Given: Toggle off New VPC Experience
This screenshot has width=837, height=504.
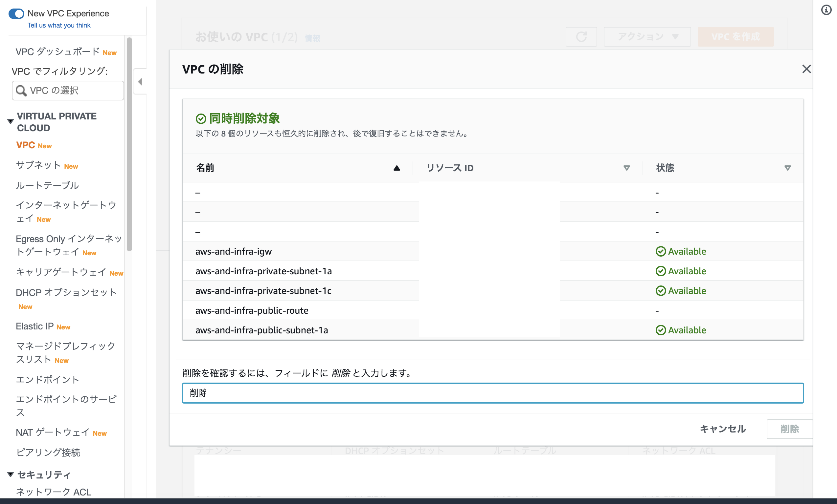Looking at the screenshot, I should coord(16,13).
